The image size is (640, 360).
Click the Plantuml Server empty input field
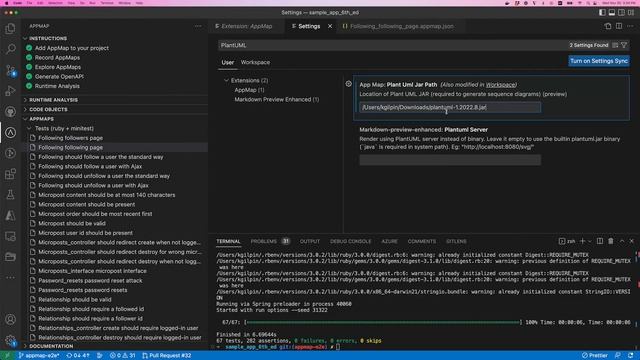point(450,160)
